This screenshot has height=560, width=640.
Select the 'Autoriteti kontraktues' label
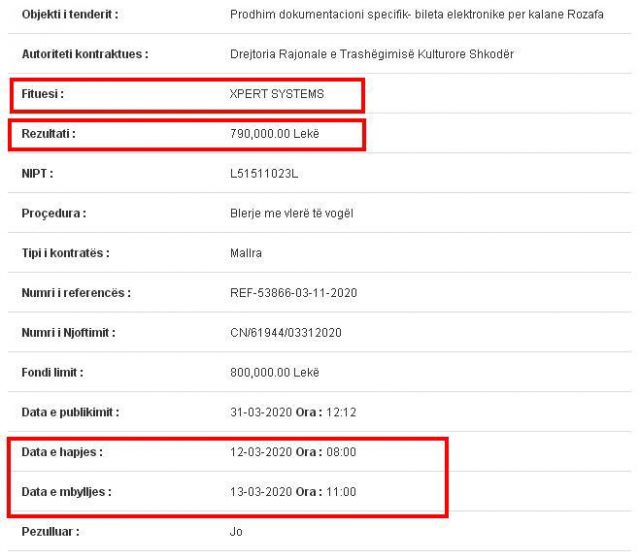[x=85, y=54]
